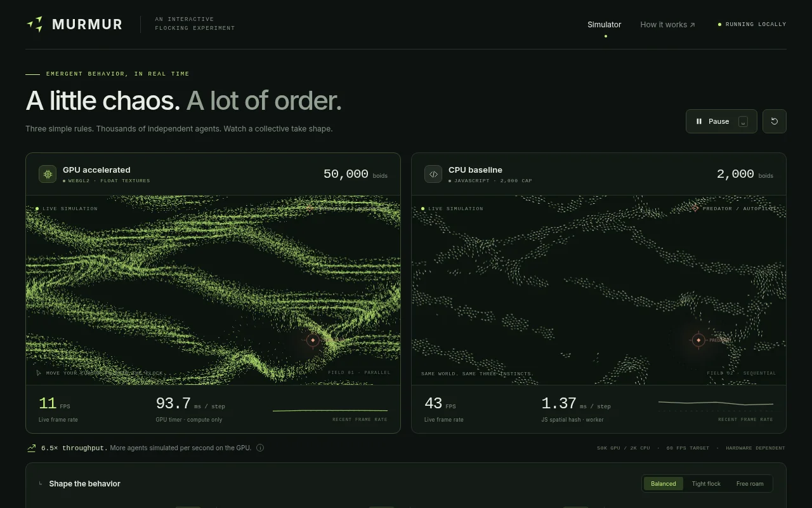
Task: Select the Balanced preset
Action: (664, 484)
